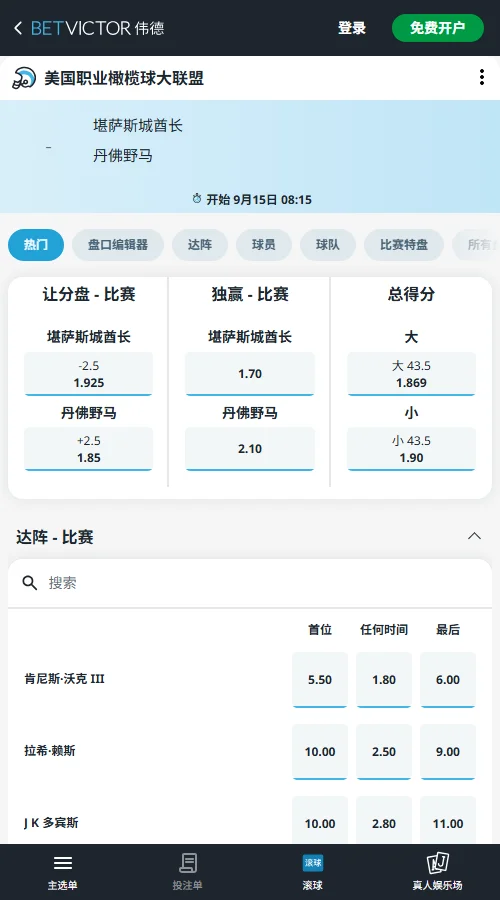This screenshot has height=900, width=500.
Task: Select 丹佛野马 moneyline odds 2.10
Action: [250, 449]
